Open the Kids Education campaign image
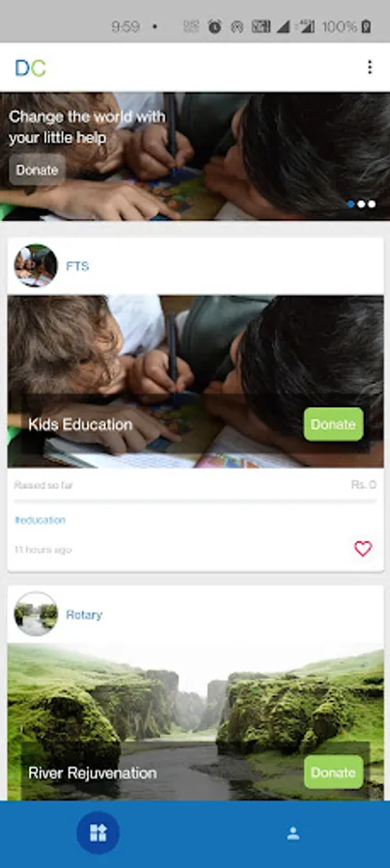Screen dimensions: 390x868 pos(195,381)
